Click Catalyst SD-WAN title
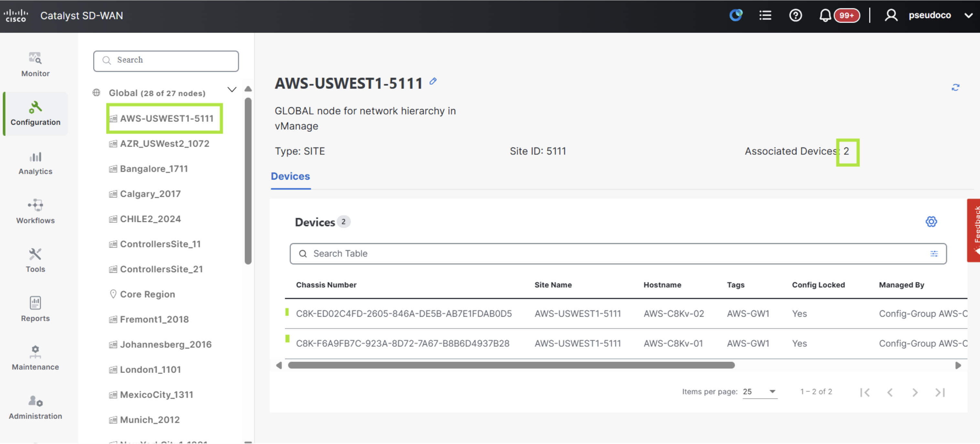 81,16
